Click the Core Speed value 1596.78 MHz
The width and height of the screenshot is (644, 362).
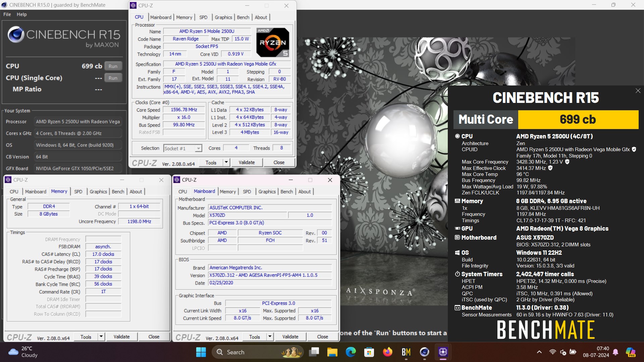click(184, 110)
